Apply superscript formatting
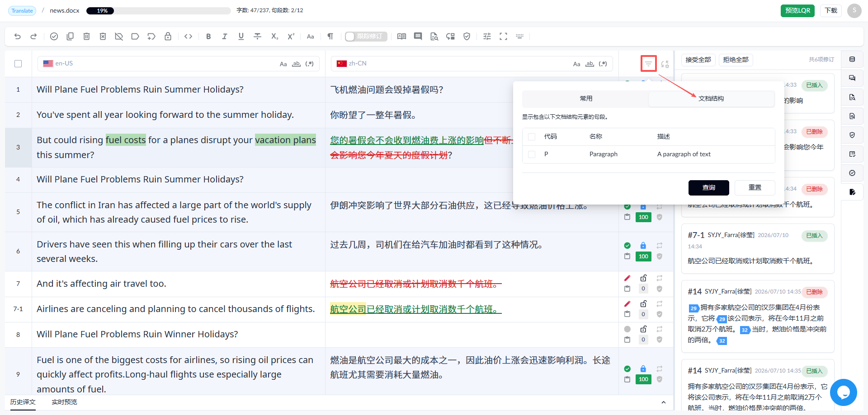The width and height of the screenshot is (868, 415). click(x=291, y=37)
